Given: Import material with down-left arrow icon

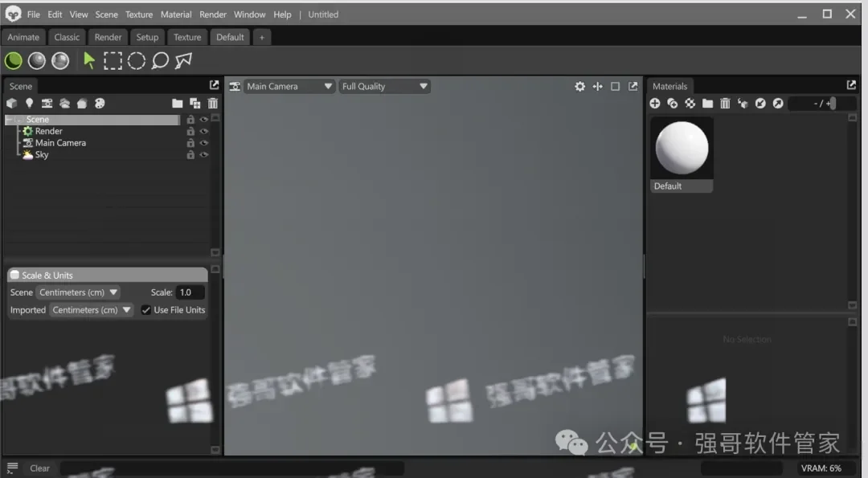Looking at the screenshot, I should click(760, 104).
